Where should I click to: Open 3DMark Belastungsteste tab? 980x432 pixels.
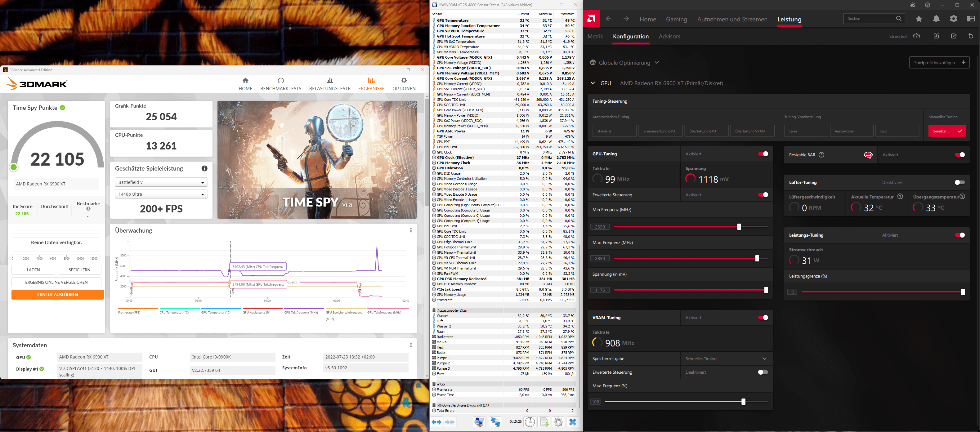click(x=330, y=84)
